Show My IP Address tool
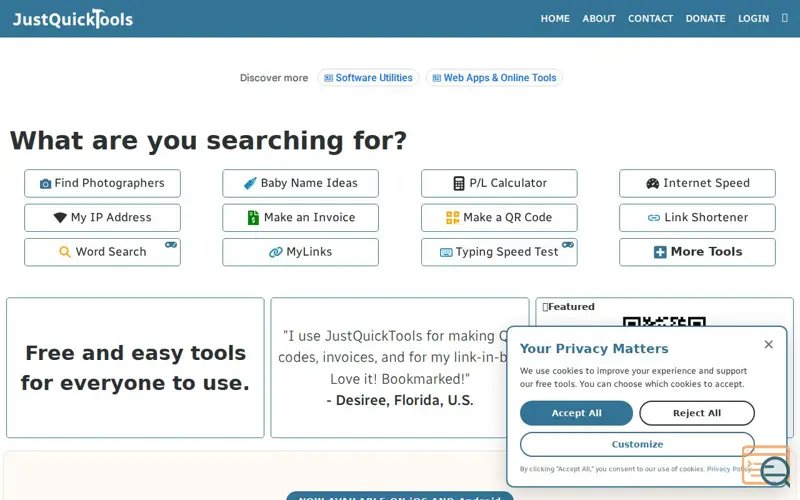The height and width of the screenshot is (500, 800). [102, 217]
